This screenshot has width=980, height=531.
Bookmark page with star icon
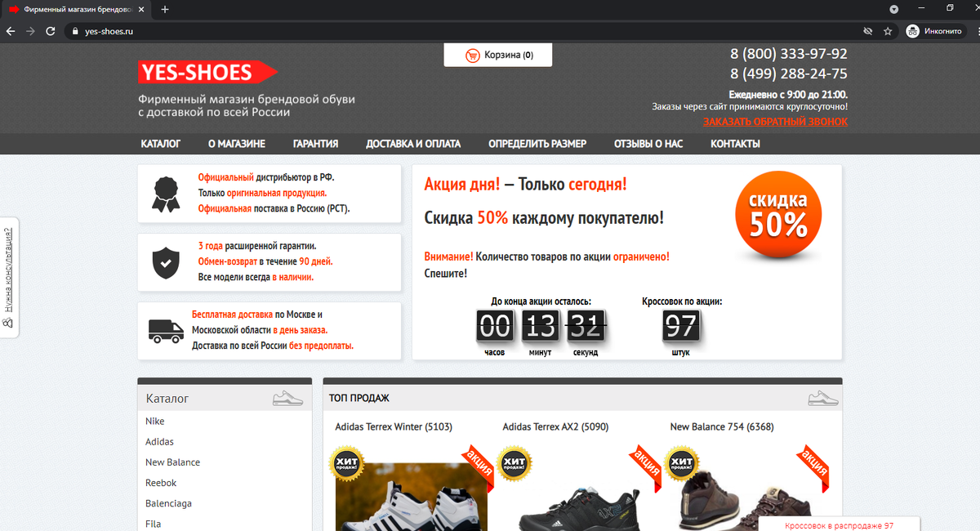(x=888, y=31)
